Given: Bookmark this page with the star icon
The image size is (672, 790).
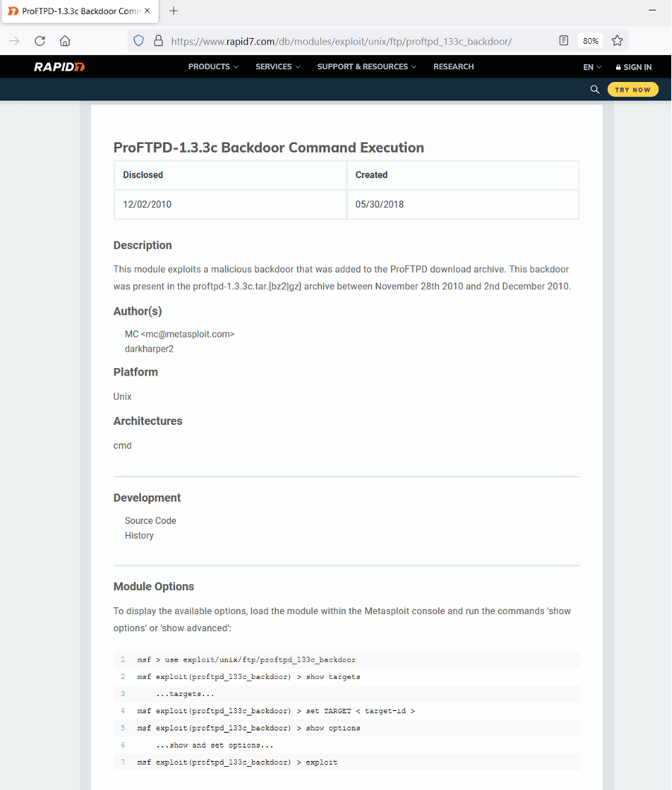Looking at the screenshot, I should pyautogui.click(x=617, y=41).
